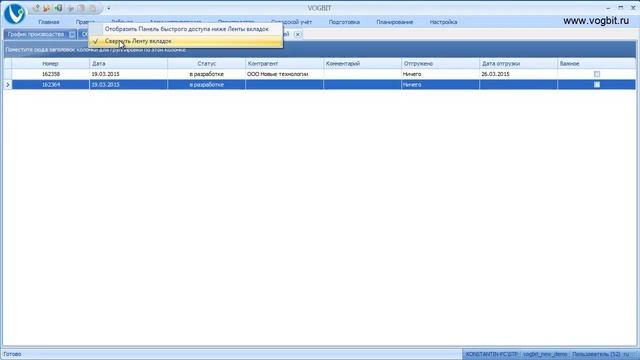
Task: Open the Складской учёт ribbon tab
Action: click(x=291, y=22)
